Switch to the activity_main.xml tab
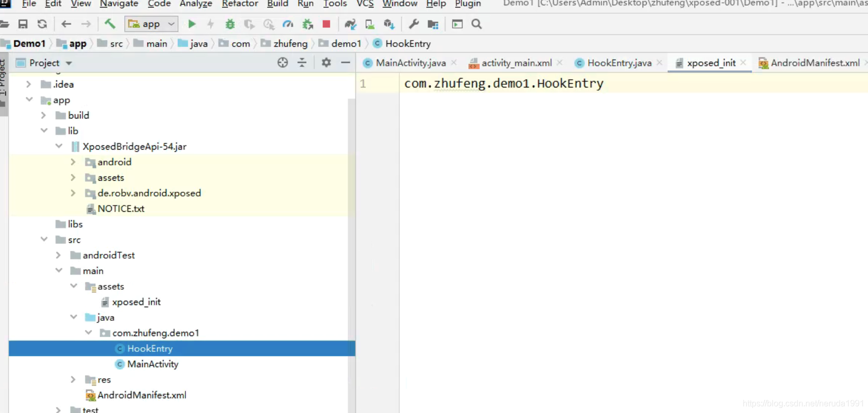868x413 pixels. click(510, 63)
